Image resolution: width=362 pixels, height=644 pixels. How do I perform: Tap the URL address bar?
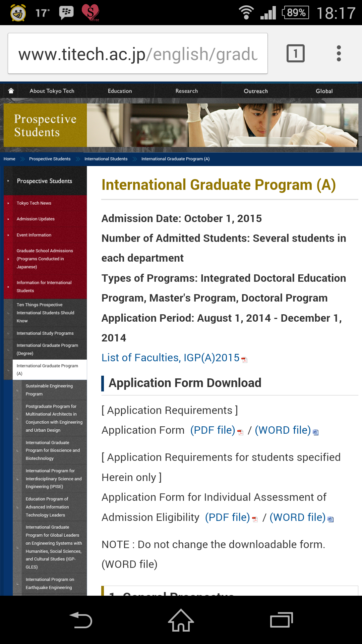[x=138, y=53]
